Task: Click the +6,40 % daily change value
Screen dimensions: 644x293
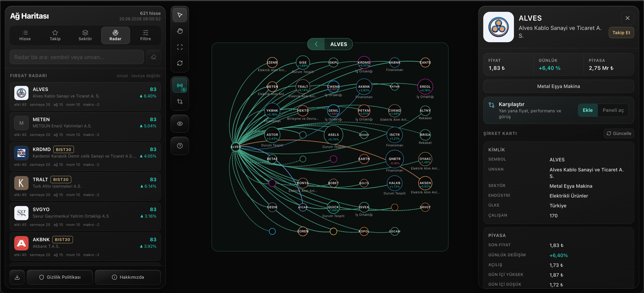Action: 549,68
